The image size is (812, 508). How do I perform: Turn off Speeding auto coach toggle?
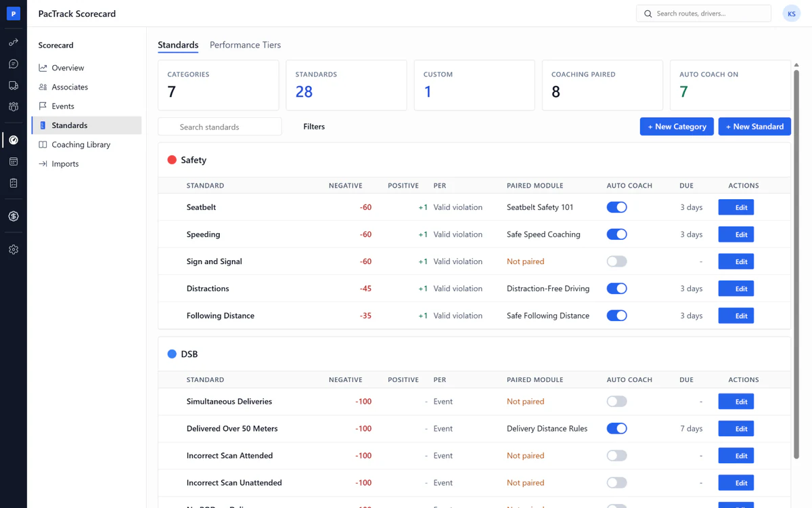point(616,234)
